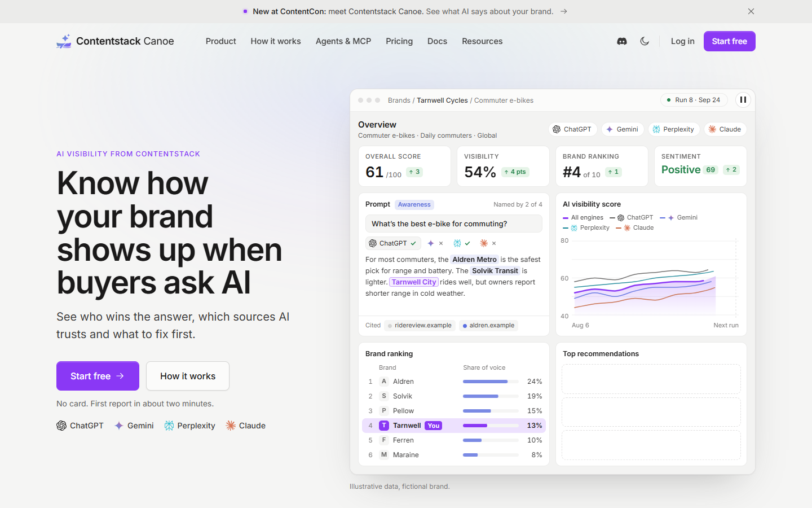
Task: Open the Discord community icon
Action: pos(622,41)
